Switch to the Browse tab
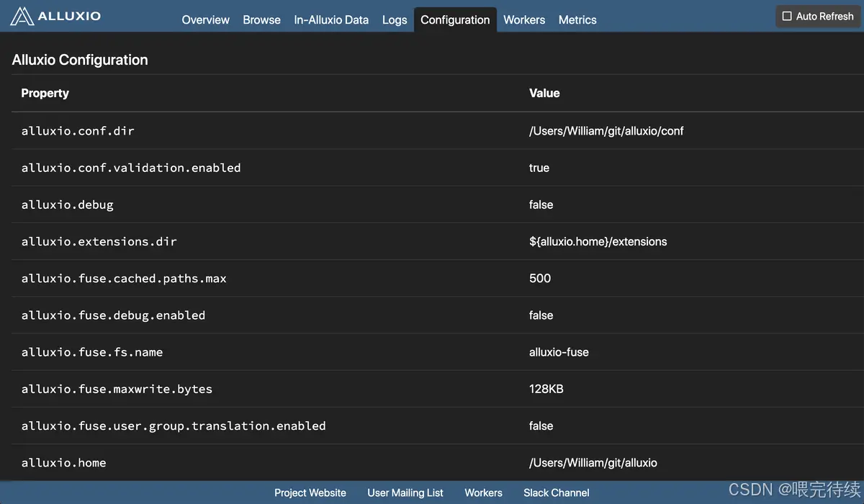The height and width of the screenshot is (504, 864). click(261, 20)
